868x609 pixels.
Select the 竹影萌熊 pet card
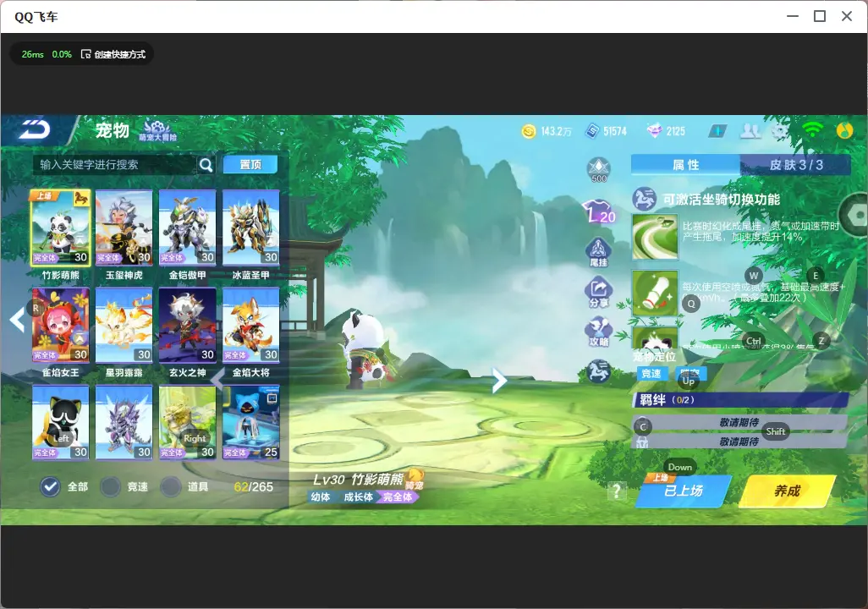(61, 228)
